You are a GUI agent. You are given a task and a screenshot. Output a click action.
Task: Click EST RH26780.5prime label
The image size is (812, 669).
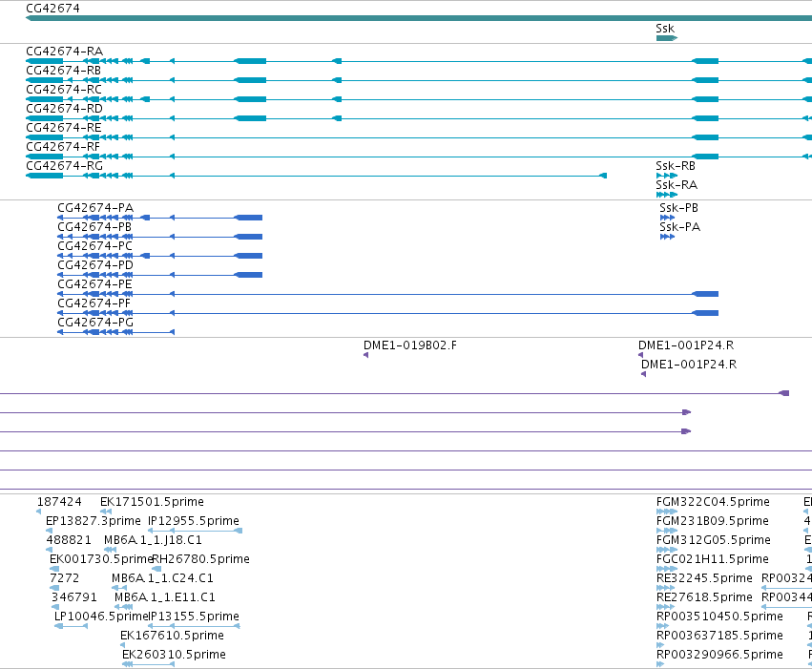coord(201,559)
